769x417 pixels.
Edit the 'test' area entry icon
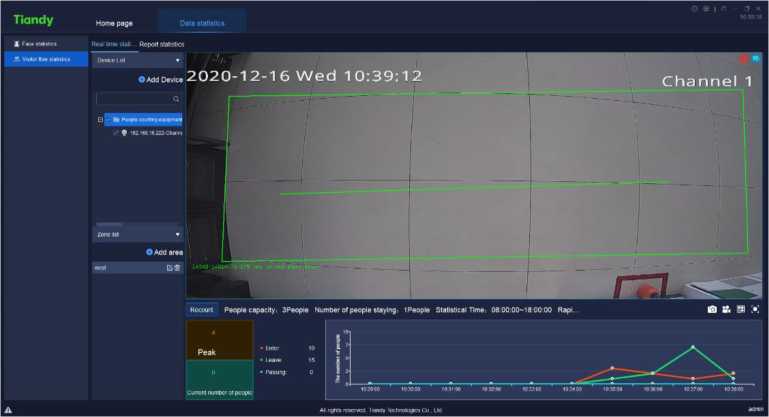tap(169, 268)
